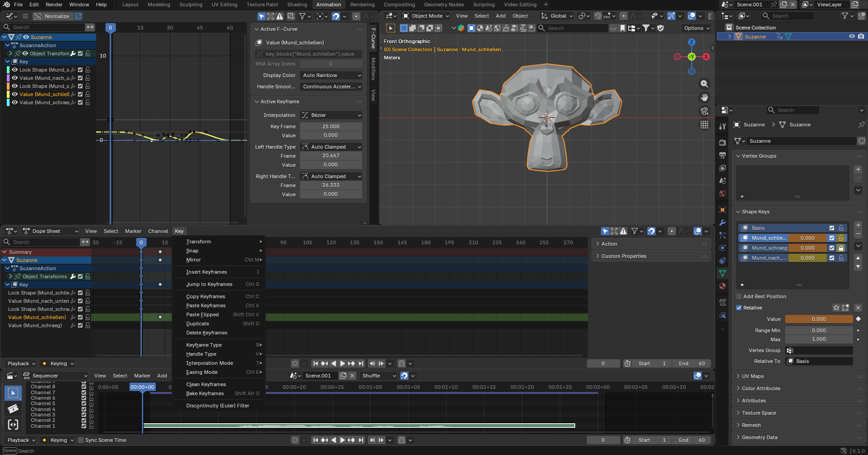This screenshot has height=455, width=868.
Task: Click Playback button in Sequencer footer
Action: 20,440
